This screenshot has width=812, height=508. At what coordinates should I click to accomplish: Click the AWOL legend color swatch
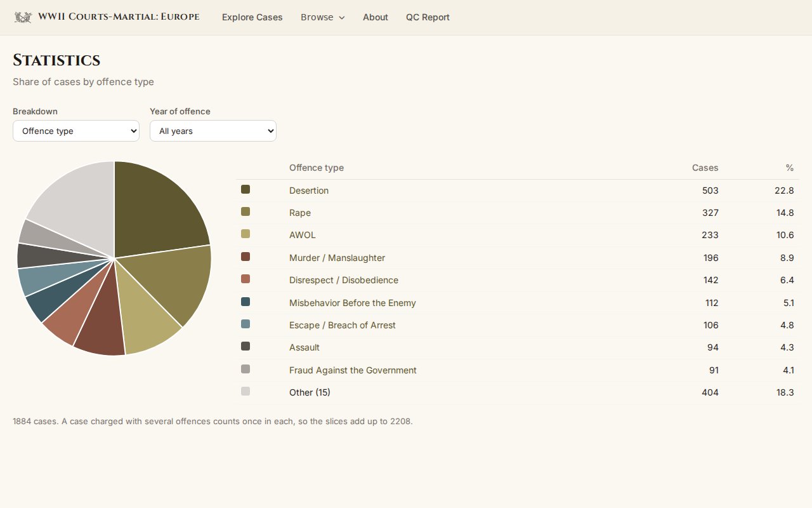click(x=246, y=234)
